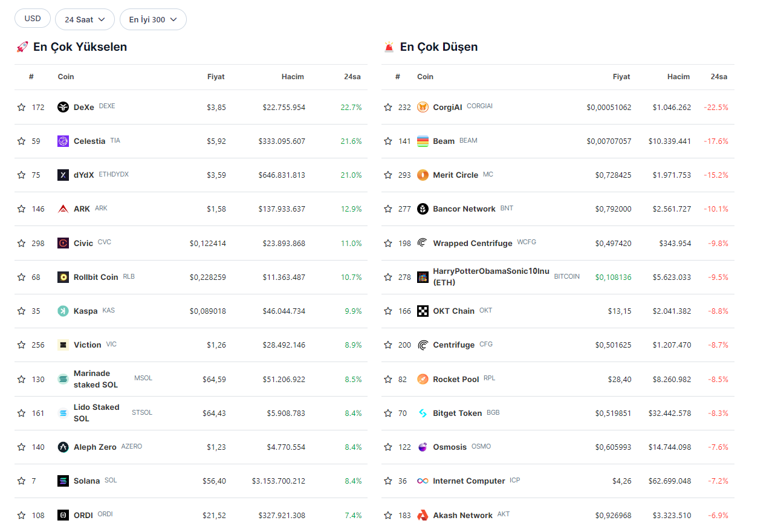Open the 24 Saat time period dropdown
Screen dimensions: 778x532
click(x=85, y=19)
